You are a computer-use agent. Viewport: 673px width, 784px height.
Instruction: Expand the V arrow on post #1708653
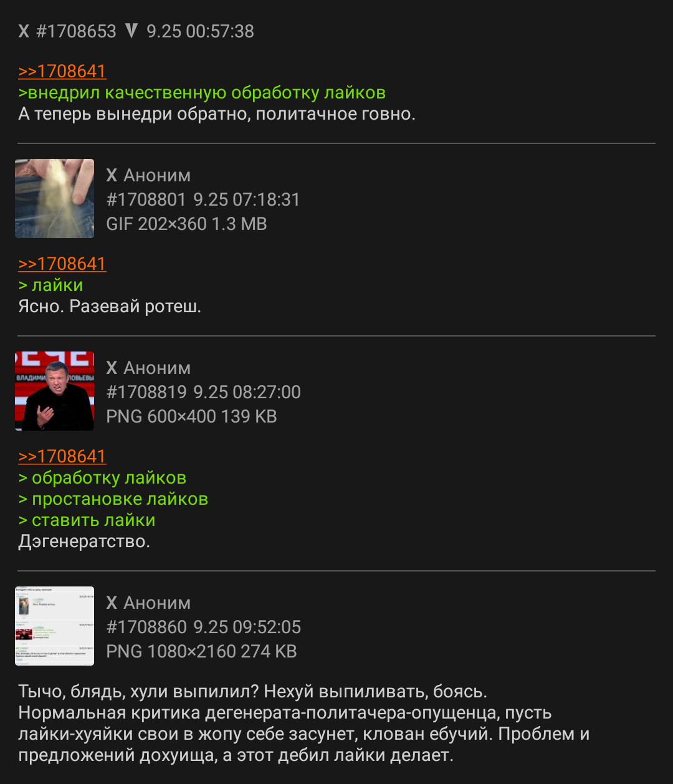(x=131, y=31)
